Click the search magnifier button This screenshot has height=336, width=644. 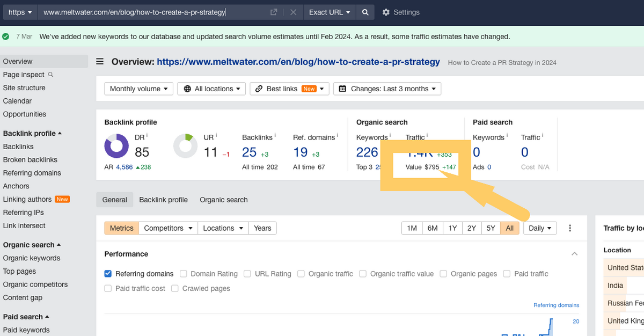pyautogui.click(x=365, y=12)
